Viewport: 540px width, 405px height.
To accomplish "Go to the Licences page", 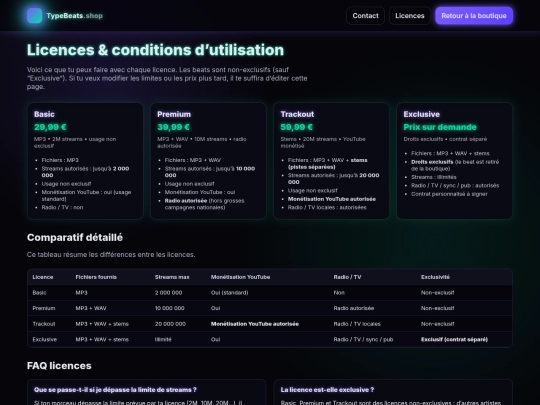I will click(409, 16).
